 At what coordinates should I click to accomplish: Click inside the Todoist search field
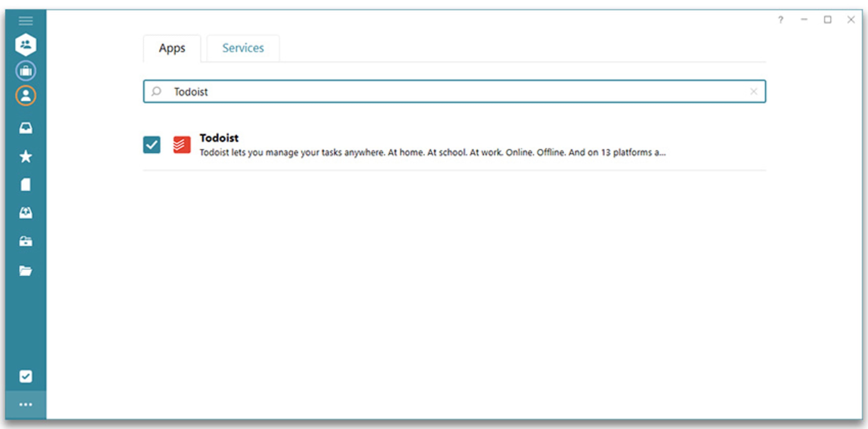tap(454, 91)
